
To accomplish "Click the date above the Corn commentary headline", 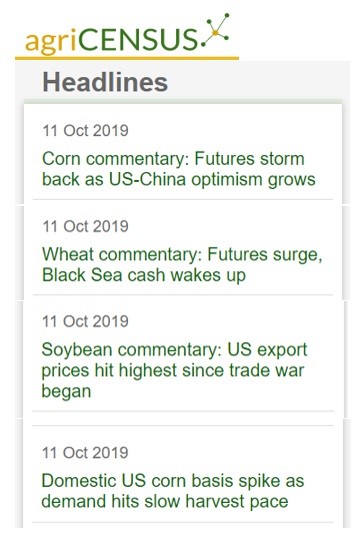I will pyautogui.click(x=85, y=131).
